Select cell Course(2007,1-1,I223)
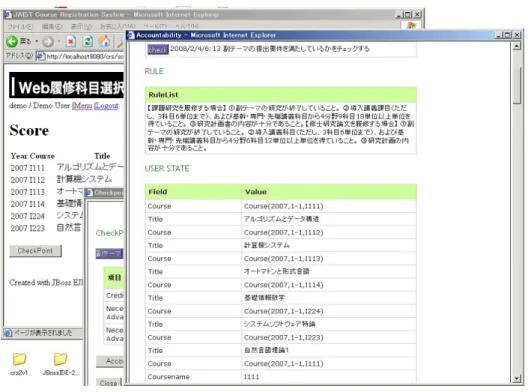Viewport: 528px width, 392px height. (329, 337)
